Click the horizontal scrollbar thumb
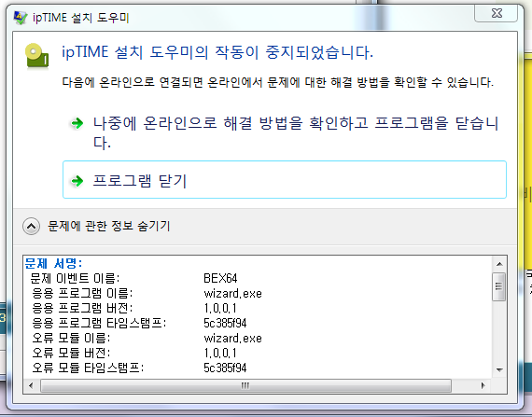Image resolution: width=532 pixels, height=417 pixels. pyautogui.click(x=245, y=385)
